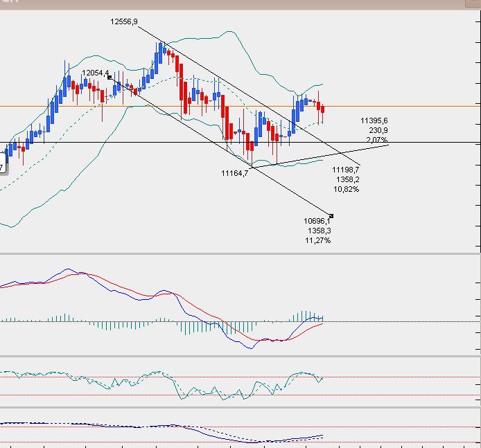
Task: Select the rising trendline from the 11164,7 low
Action: click(x=320, y=156)
